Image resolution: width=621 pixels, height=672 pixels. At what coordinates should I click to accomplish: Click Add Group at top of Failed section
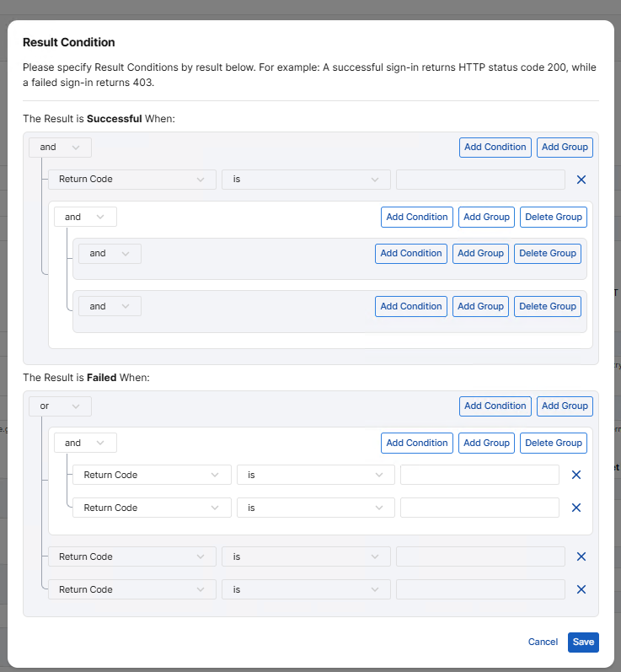[x=565, y=406]
